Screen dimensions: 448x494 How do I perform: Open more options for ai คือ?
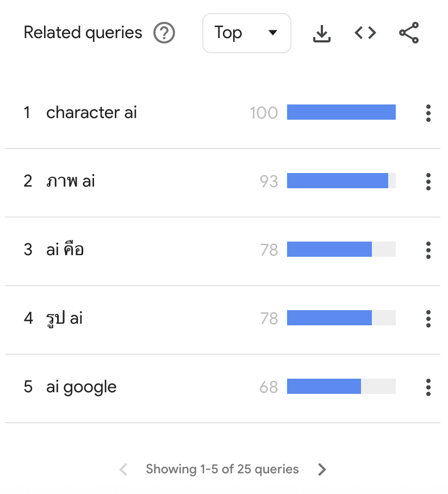click(x=428, y=250)
